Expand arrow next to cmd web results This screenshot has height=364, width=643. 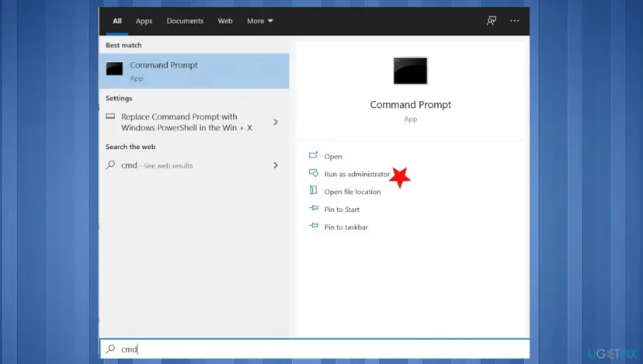276,165
